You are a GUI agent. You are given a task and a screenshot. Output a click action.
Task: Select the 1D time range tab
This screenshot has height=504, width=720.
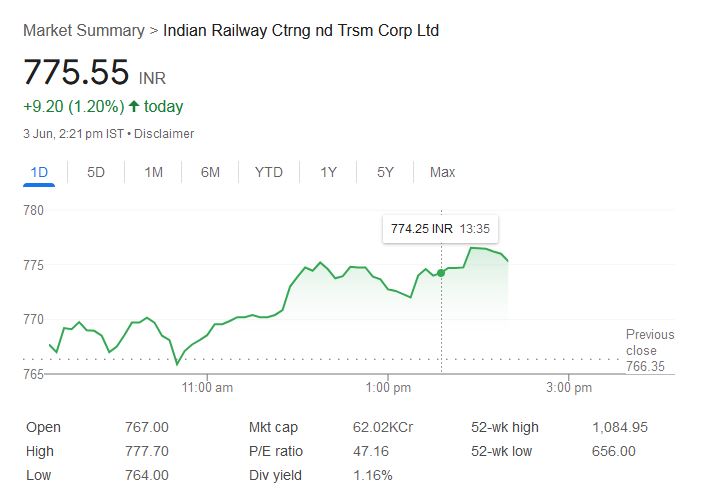click(x=40, y=172)
